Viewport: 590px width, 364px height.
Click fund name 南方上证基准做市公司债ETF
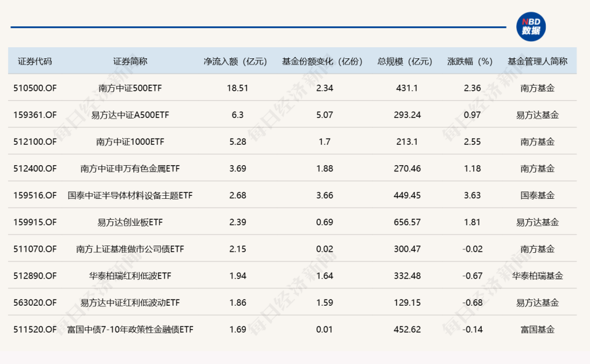pos(130,249)
